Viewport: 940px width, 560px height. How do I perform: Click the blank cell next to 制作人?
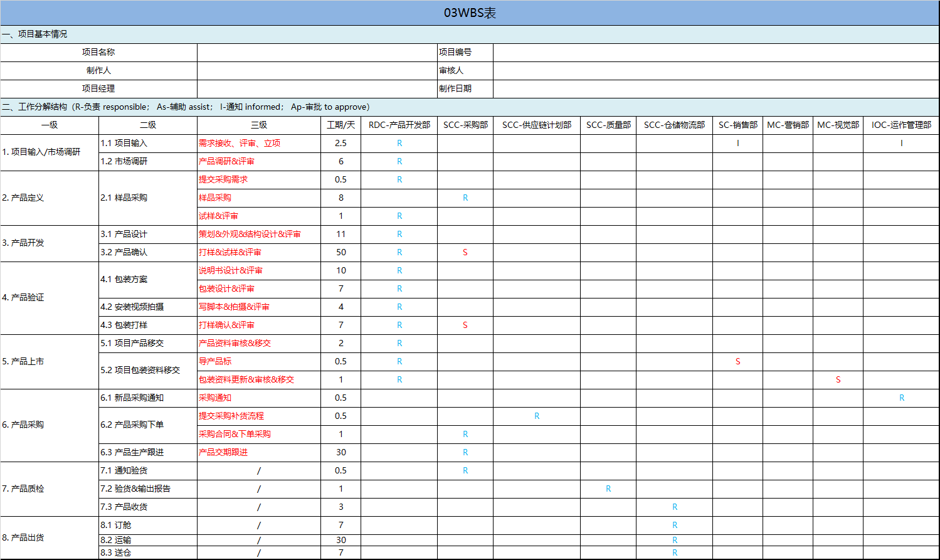click(317, 71)
